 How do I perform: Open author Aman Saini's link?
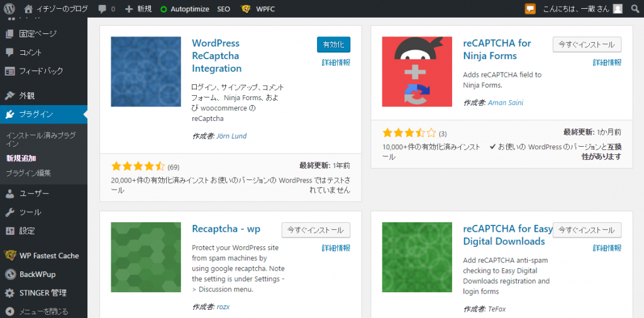pos(506,103)
